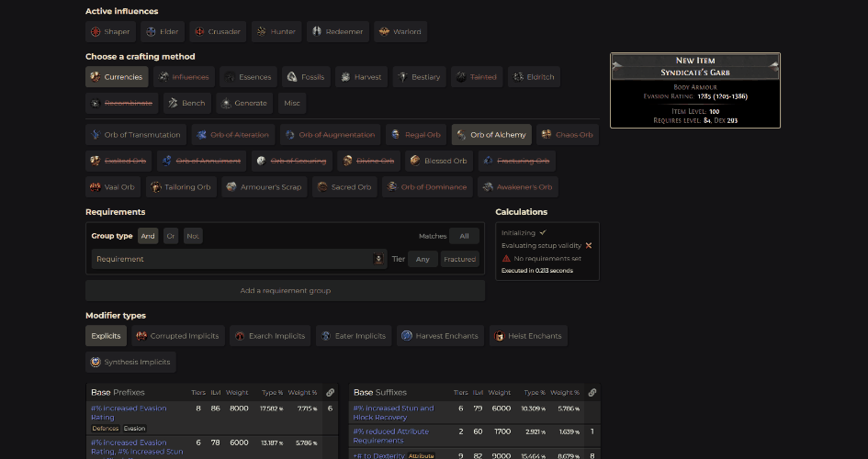Open #% reduced Attribute Requirements modifier
The height and width of the screenshot is (459, 868).
390,436
